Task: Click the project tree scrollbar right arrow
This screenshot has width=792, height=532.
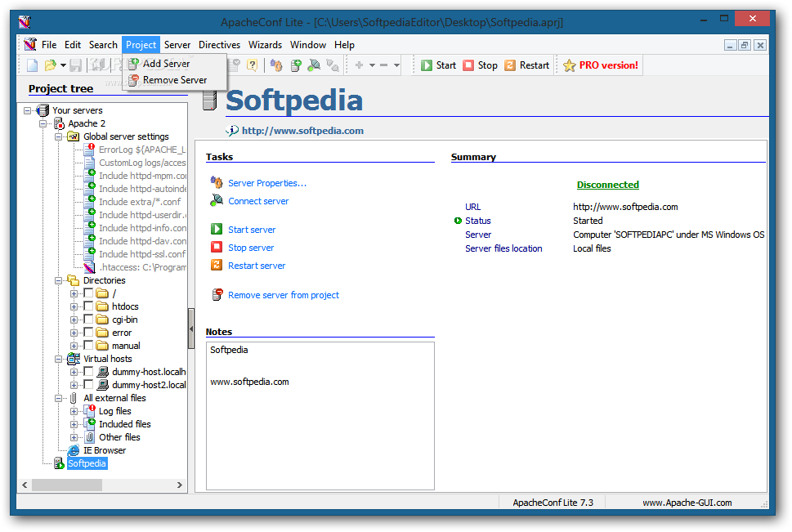Action: click(179, 485)
